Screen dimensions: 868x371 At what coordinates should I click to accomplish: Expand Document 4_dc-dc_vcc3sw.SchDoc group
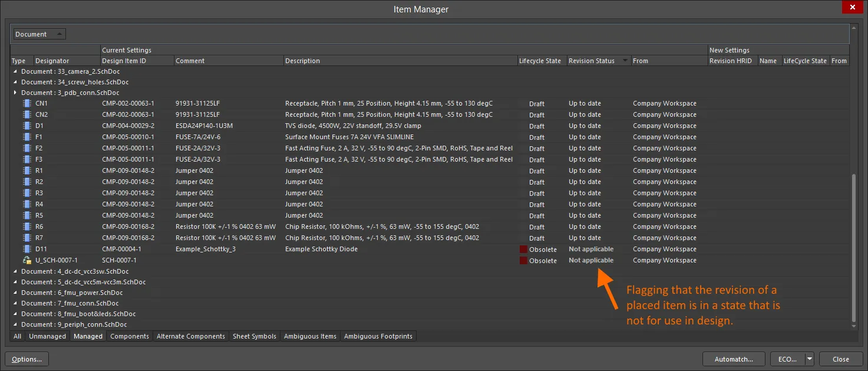click(x=16, y=271)
